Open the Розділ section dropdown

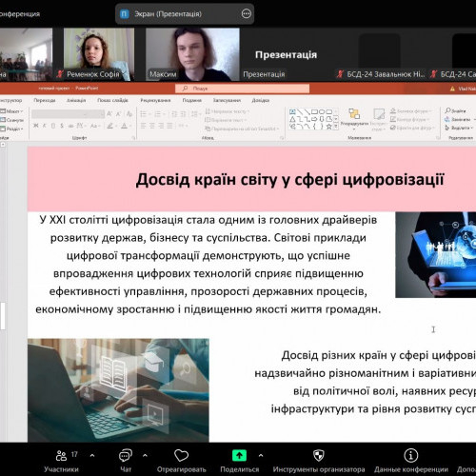pos(11,129)
